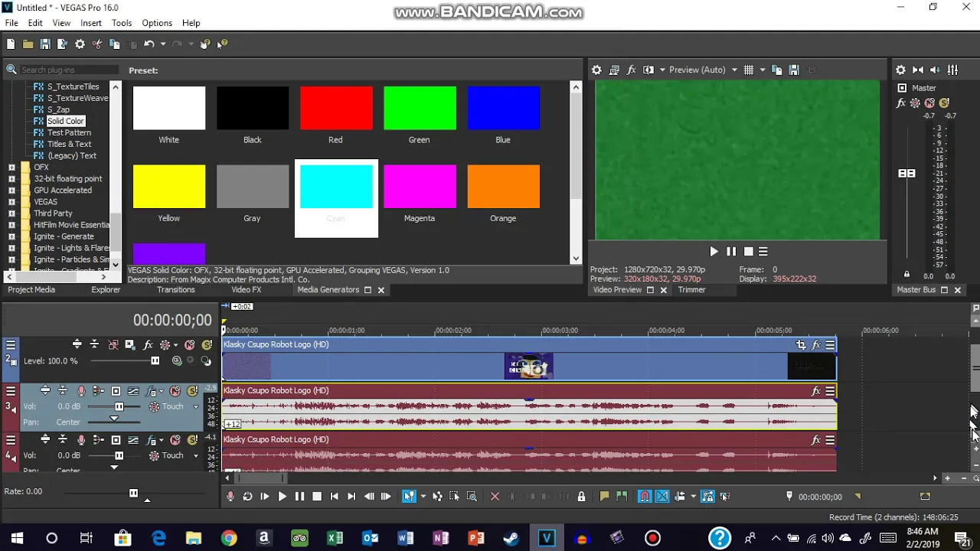Switch to the Project Media tab
980x551 pixels.
(x=31, y=290)
